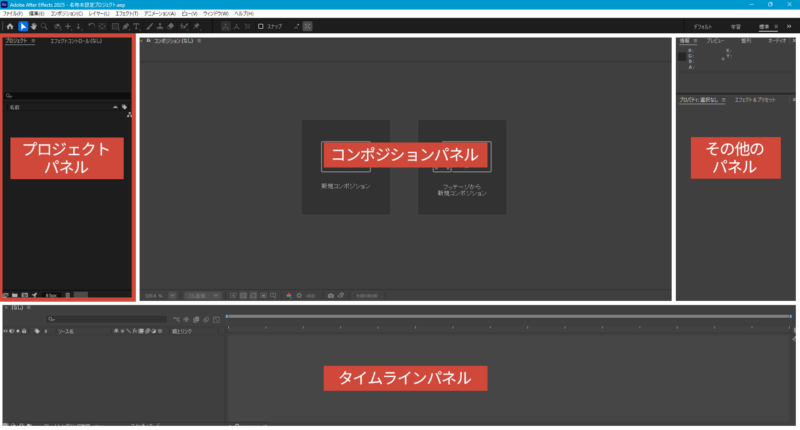
Task: Open the フル画質 resolution dropdown
Action: coord(203,296)
